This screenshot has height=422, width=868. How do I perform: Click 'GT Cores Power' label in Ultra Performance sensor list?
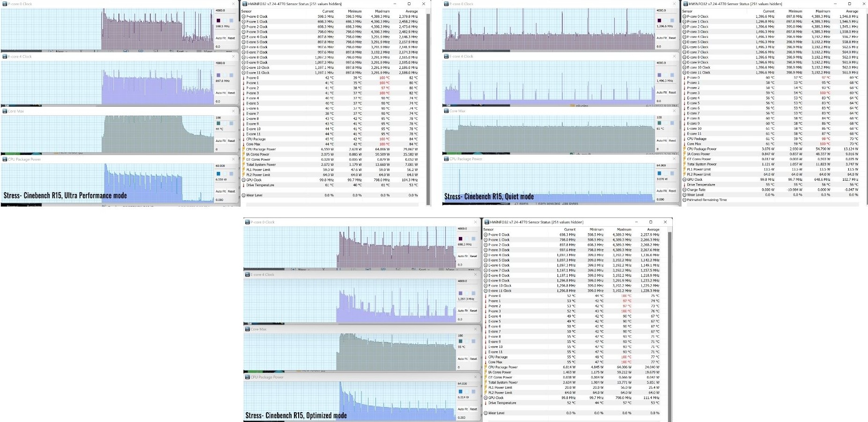[258, 160]
